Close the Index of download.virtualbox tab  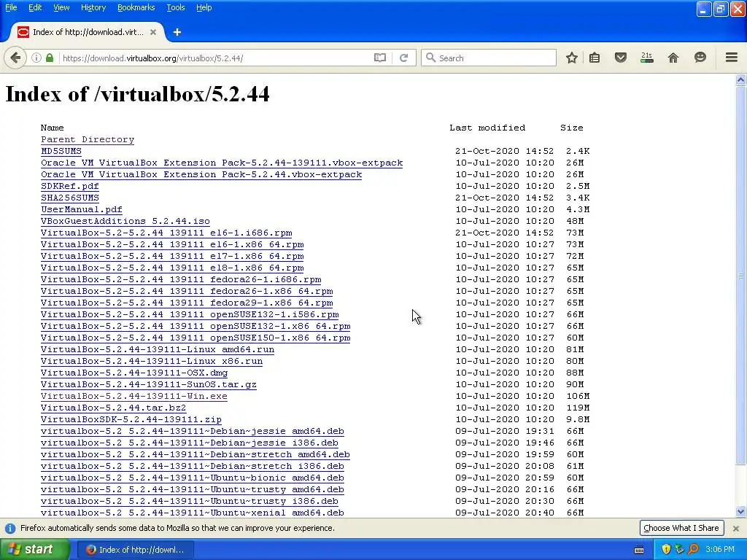pyautogui.click(x=153, y=32)
